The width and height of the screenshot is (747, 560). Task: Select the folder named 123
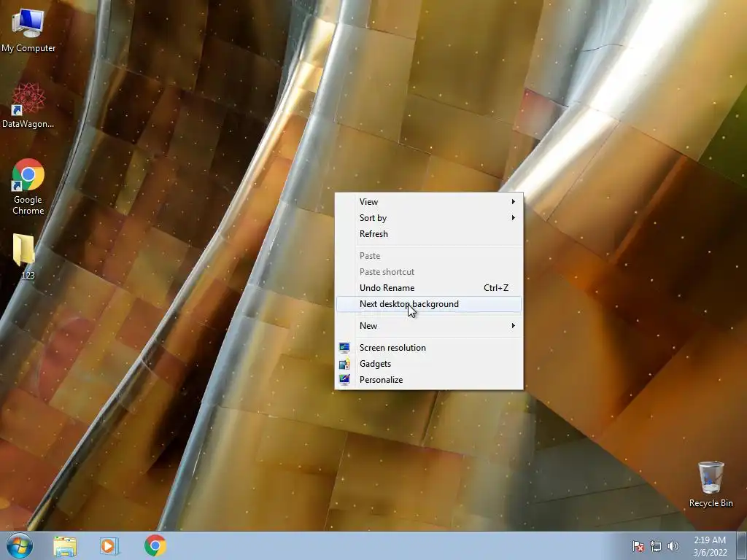click(x=25, y=256)
